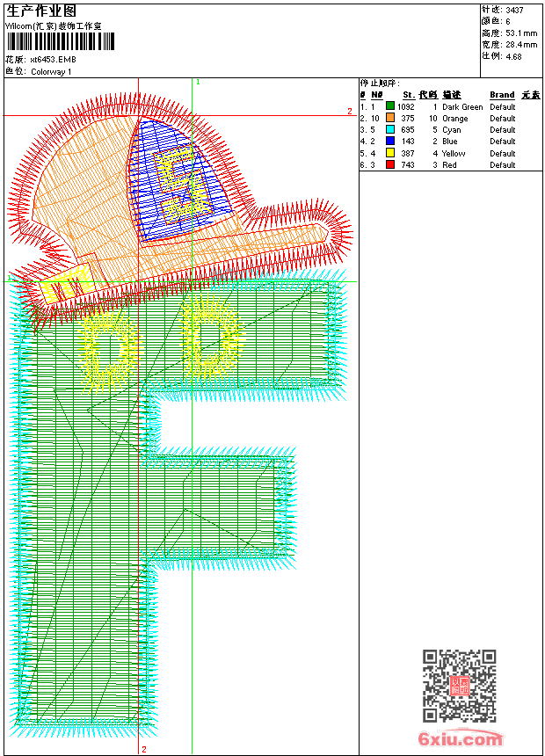Viewport: 545px width, 756px height.
Task: Click the Red color swatch
Action: pyautogui.click(x=390, y=164)
